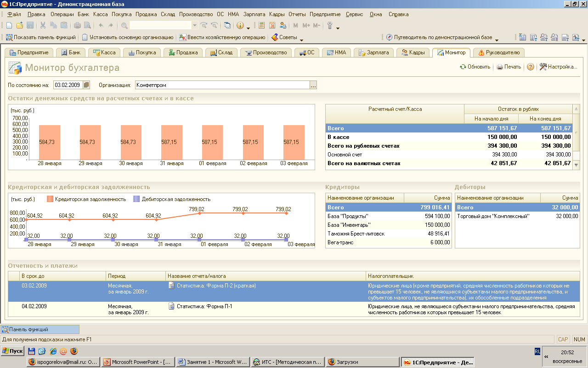Click the printer icon in main toolbar
This screenshot has height=368, width=588.
click(x=77, y=25)
